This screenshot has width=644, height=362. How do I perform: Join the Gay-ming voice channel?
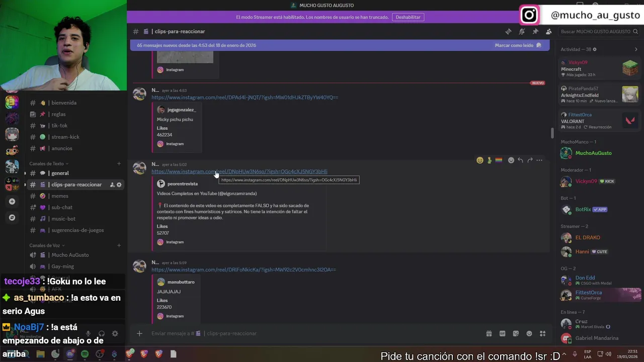pyautogui.click(x=62, y=266)
